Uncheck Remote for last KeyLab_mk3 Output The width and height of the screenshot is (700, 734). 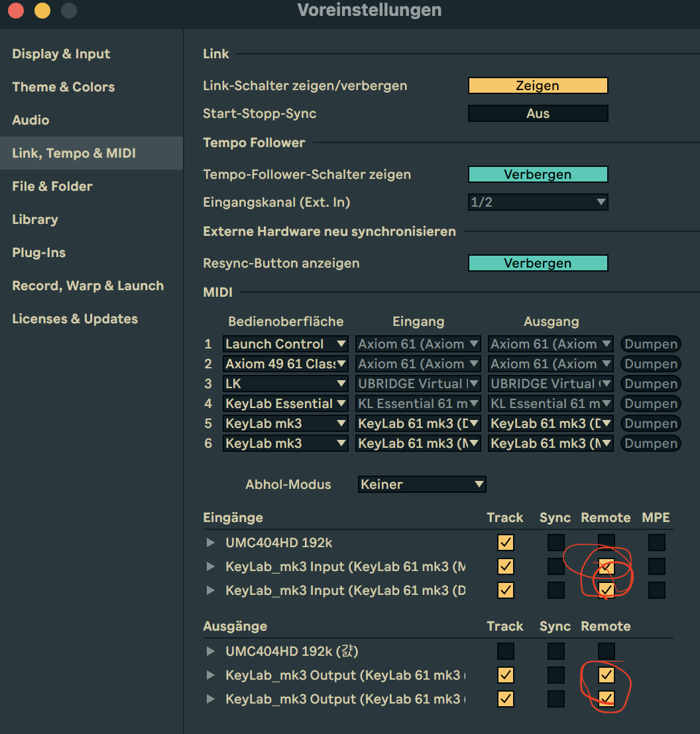pos(607,699)
